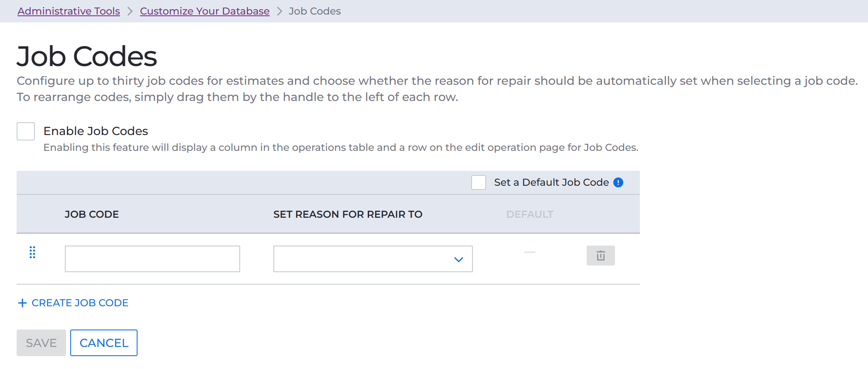
Task: Open the Set Reason for Repair dropdown
Action: click(x=373, y=258)
